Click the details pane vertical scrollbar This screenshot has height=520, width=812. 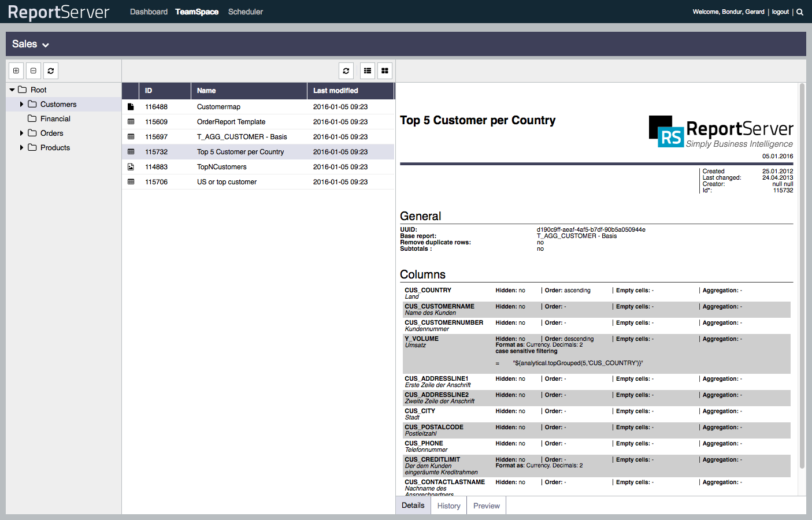[x=802, y=276]
